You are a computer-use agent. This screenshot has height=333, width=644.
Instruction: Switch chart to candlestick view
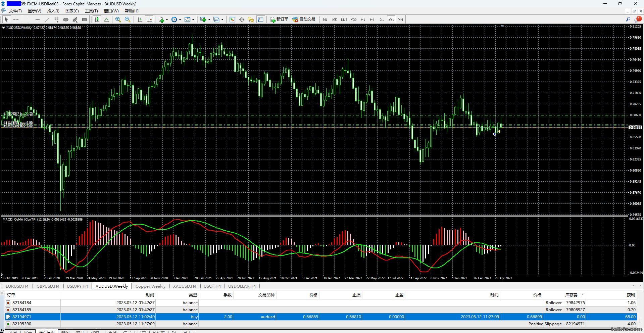tap(97, 19)
